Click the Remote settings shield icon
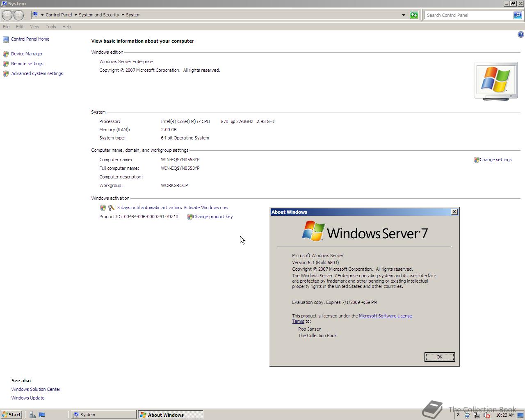Screen dimensions: 525x420 pos(6,64)
